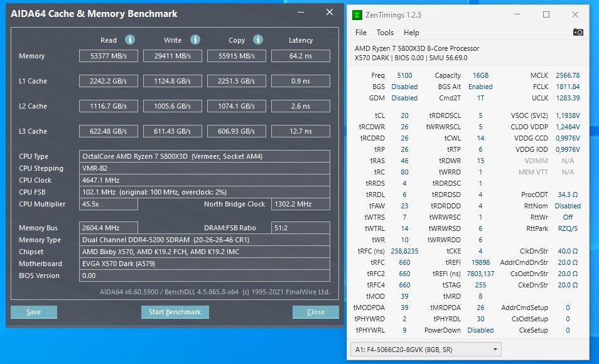Click the Read info icon in AIDA64
Image resolution: width=599 pixels, height=364 pixels.
click(130, 40)
